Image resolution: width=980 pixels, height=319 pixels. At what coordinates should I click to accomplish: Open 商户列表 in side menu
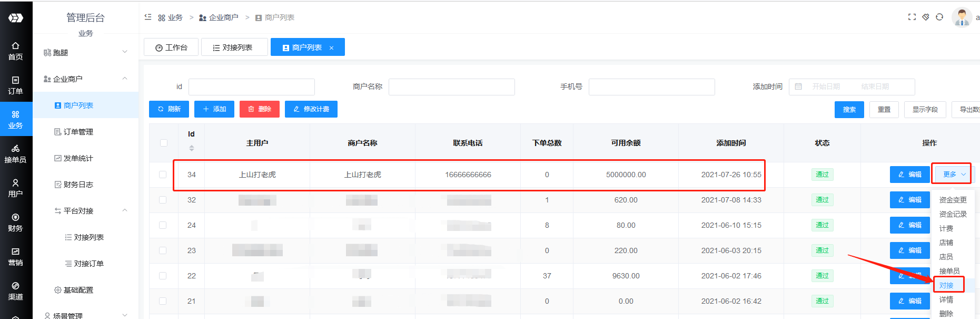86,105
